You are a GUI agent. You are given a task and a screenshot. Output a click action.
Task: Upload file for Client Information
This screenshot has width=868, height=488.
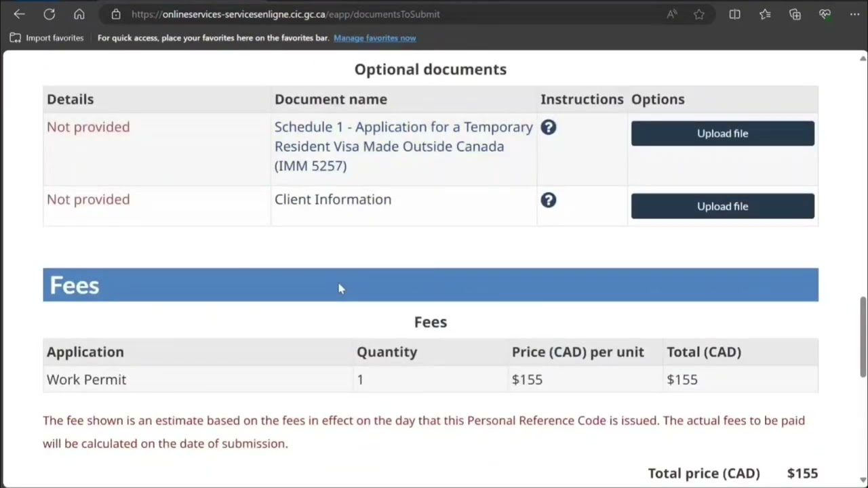pyautogui.click(x=723, y=206)
